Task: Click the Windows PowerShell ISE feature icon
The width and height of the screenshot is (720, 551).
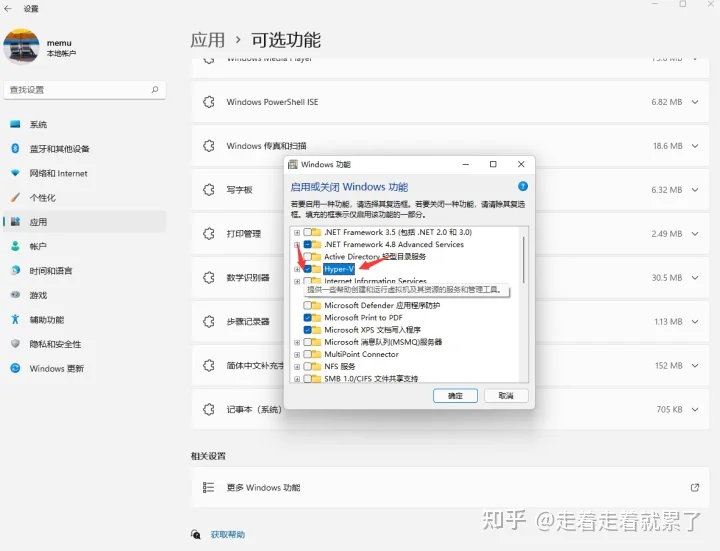Action: click(x=209, y=102)
